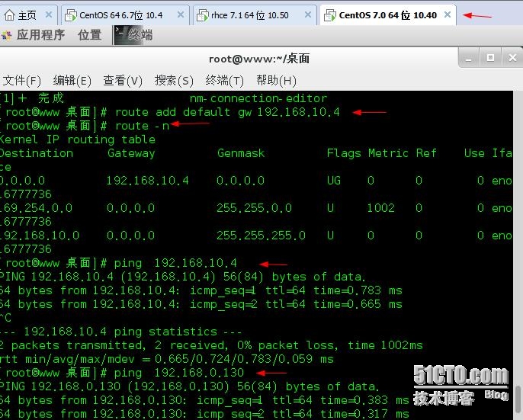Close the rhce 7.1 64位 10.50 tab

[308, 14]
